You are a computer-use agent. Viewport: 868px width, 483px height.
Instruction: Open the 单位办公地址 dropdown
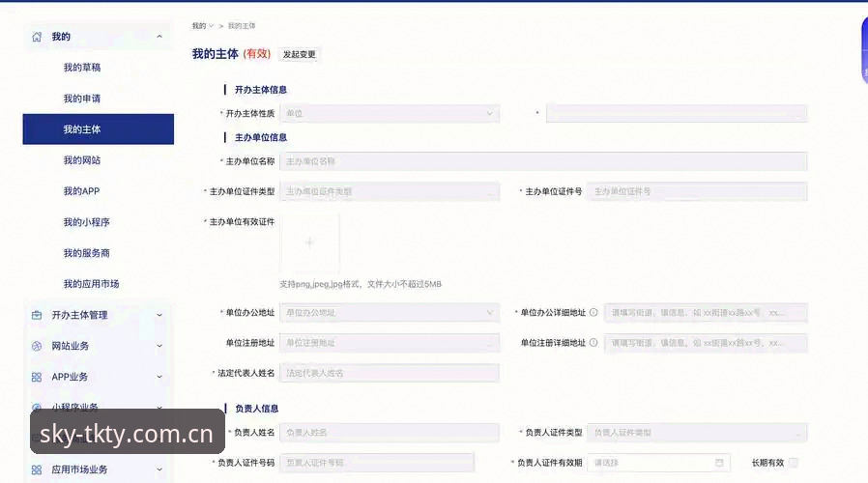(x=390, y=313)
